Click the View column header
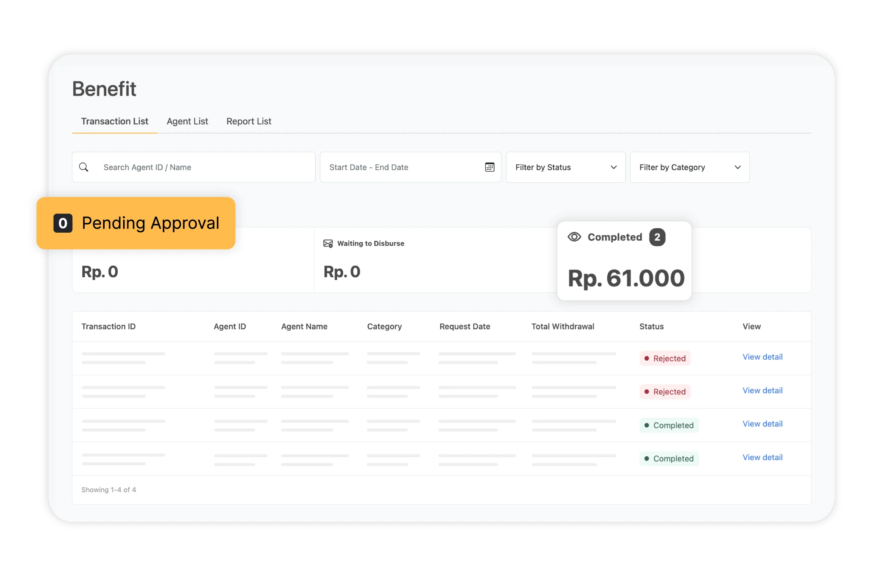883x588 pixels. [x=752, y=326]
